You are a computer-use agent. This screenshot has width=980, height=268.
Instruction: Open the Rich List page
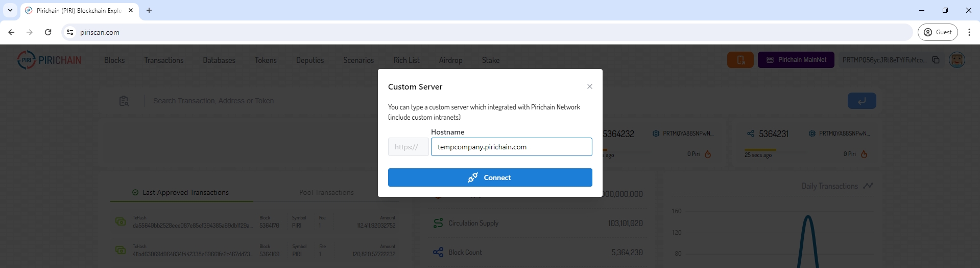pyautogui.click(x=406, y=60)
